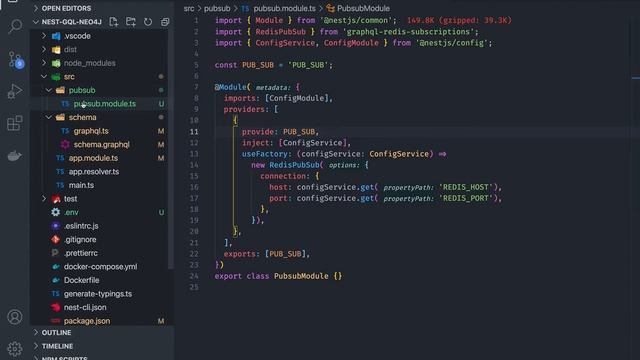Click the pubsub breadcrumb segment
Image resolution: width=640 pixels, height=360 pixels.
pos(217,8)
